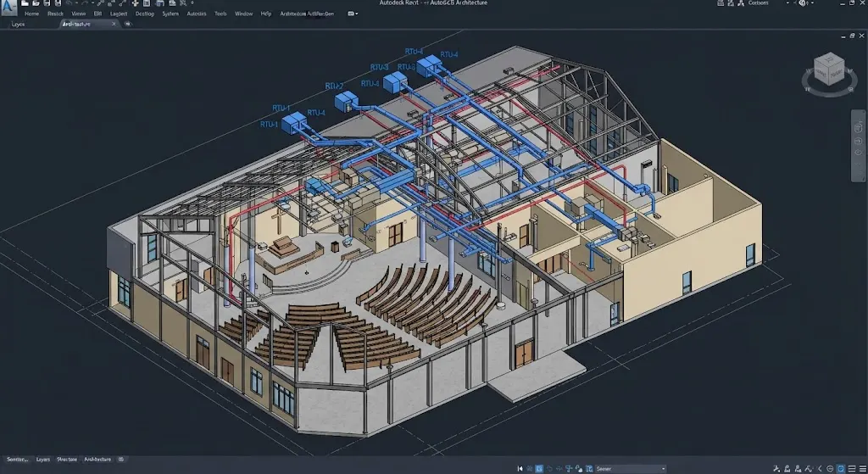The height and width of the screenshot is (474, 868).
Task: Close the inner drawing viewport
Action: pos(861,36)
